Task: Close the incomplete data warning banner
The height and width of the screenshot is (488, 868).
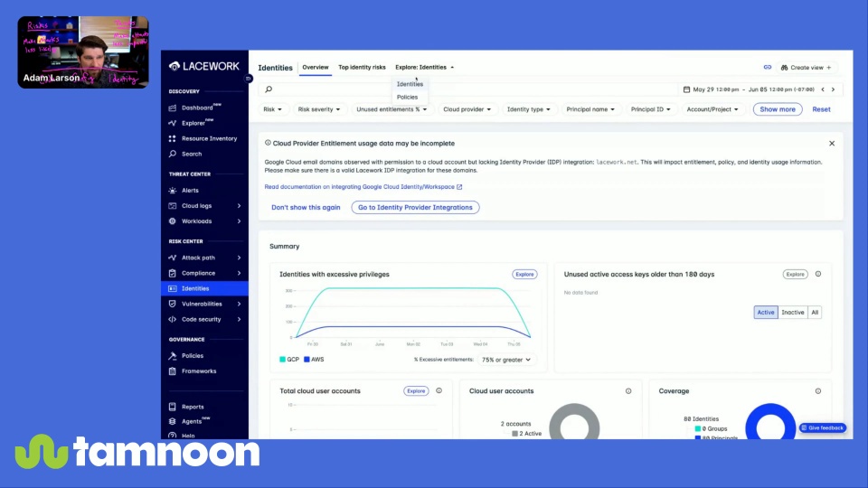Action: (832, 144)
